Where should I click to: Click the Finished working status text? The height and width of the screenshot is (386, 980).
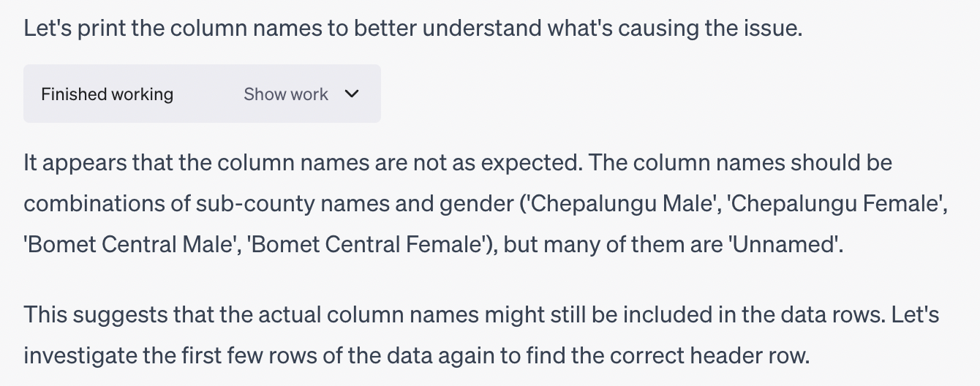coord(107,94)
